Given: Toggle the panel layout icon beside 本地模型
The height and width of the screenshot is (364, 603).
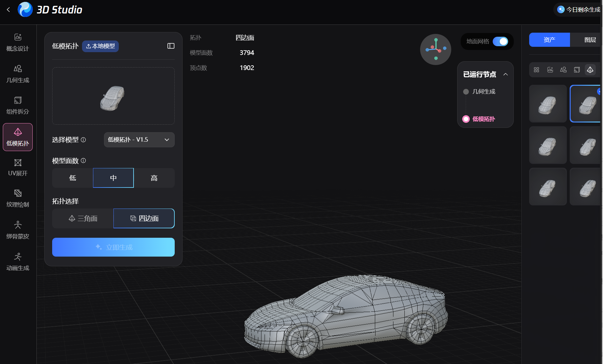Looking at the screenshot, I should tap(171, 46).
